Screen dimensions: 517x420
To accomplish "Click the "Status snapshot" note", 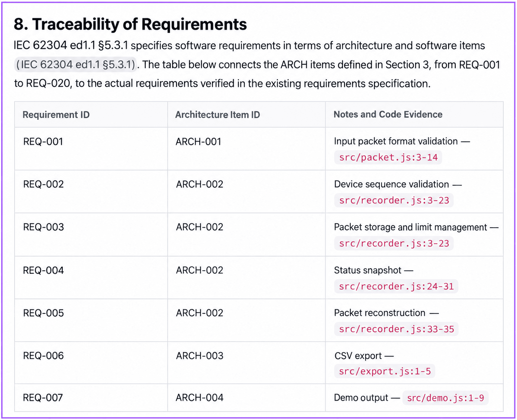I will point(368,270).
